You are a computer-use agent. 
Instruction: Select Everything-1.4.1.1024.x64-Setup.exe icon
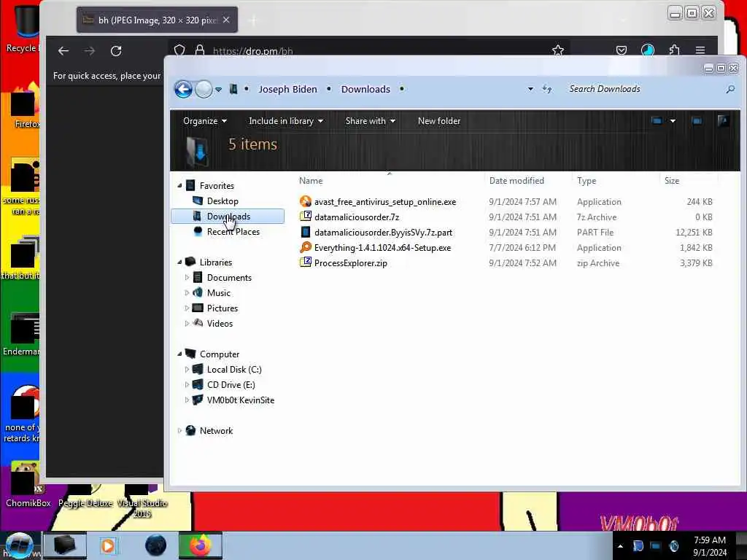[306, 248]
